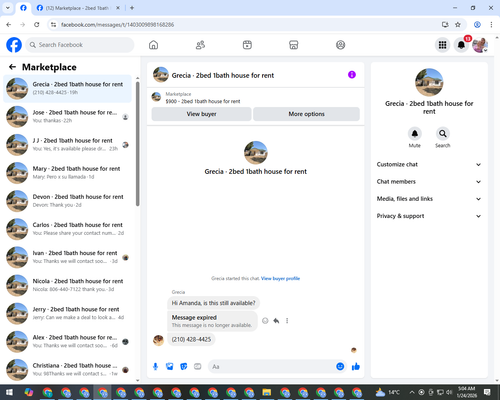The width and height of the screenshot is (500, 400).
Task: Open the profile circle navigation icon
Action: tap(340, 45)
